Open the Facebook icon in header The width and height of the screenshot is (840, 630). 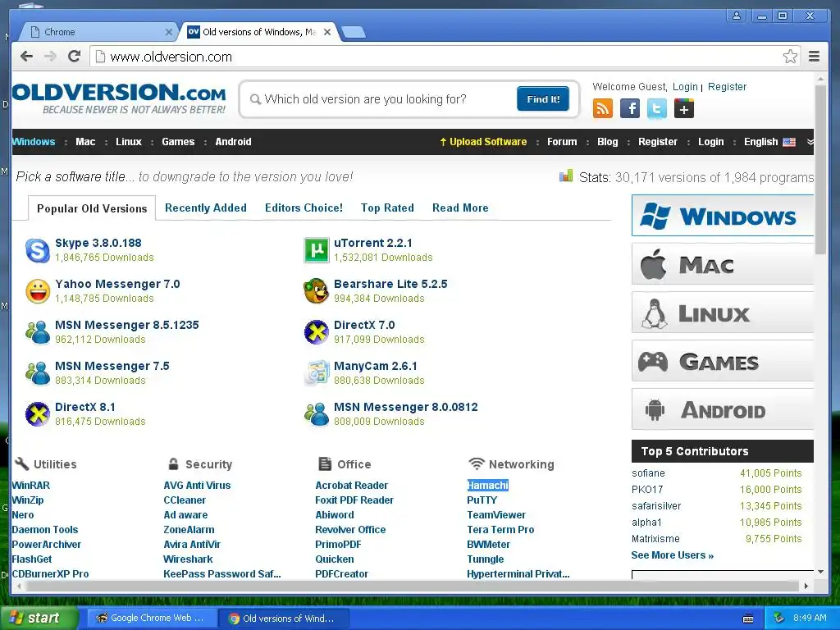click(x=630, y=109)
